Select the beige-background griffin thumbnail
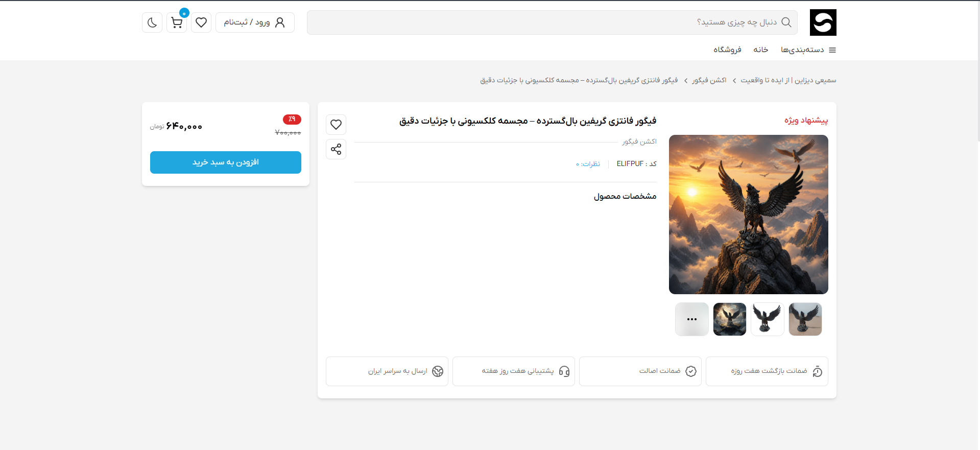 pyautogui.click(x=805, y=319)
